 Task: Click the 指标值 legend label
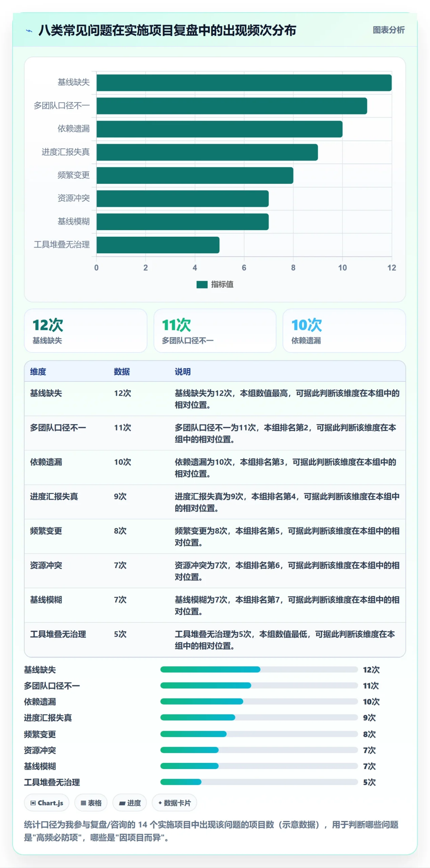click(x=222, y=284)
